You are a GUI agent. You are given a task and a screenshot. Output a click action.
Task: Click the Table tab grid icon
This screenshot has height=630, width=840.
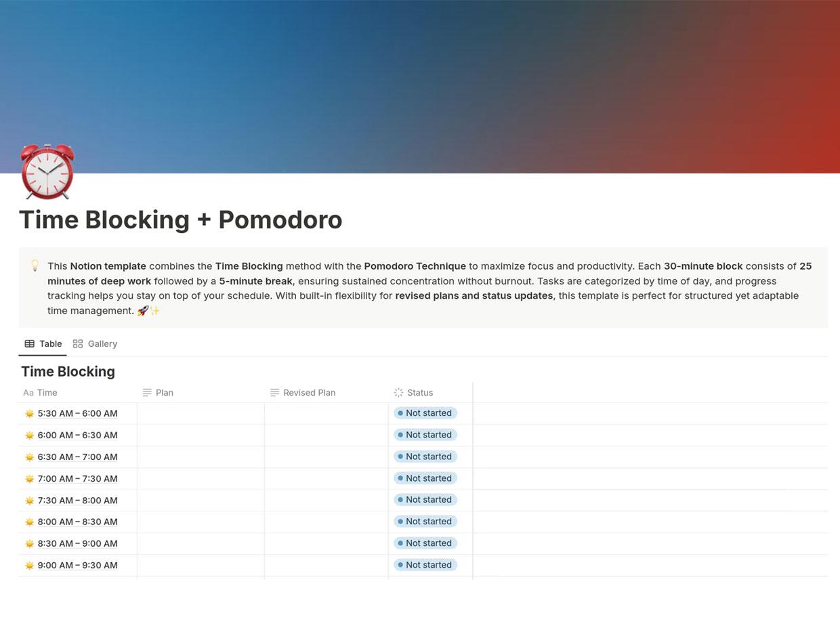[x=30, y=343]
